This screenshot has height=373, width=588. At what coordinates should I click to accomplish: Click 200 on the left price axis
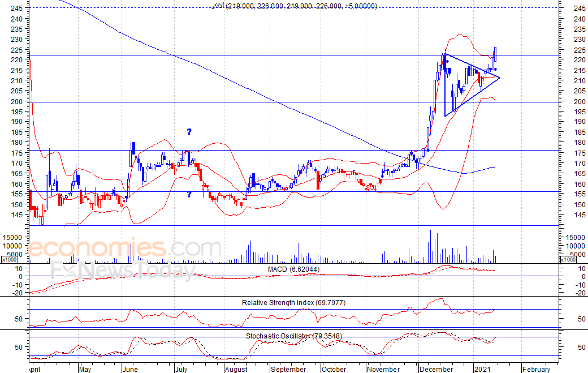point(17,101)
